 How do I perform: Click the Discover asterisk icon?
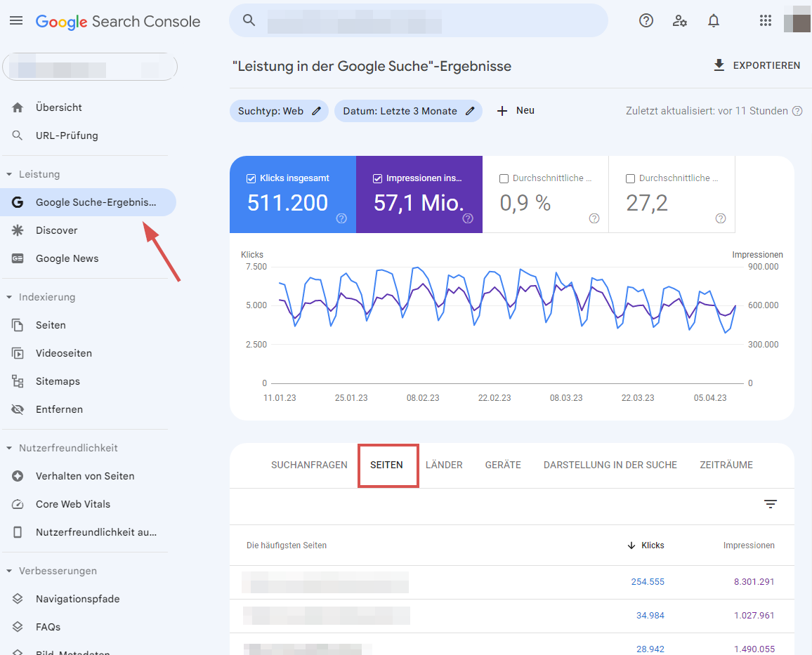click(18, 230)
